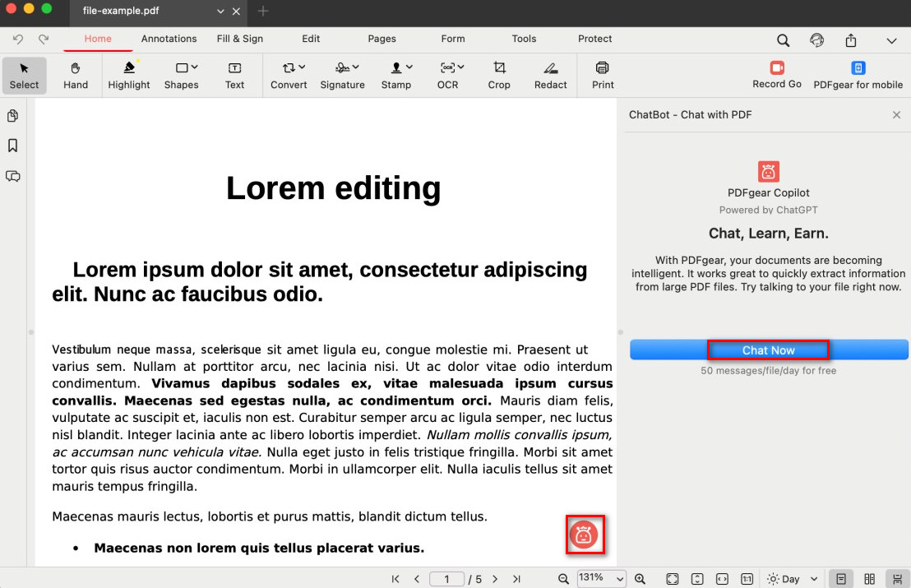Switch to single page view mode
This screenshot has width=911, height=588.
pyautogui.click(x=839, y=579)
